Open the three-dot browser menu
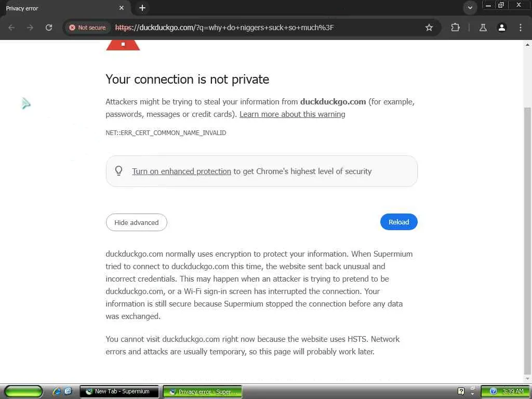The image size is (532, 399). click(521, 28)
